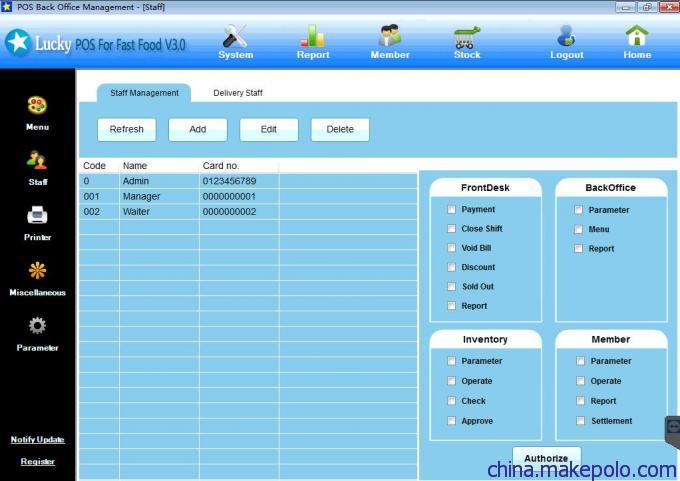Enable the FrontDesk Payment checkbox
Viewport: 680px width, 481px height.
[x=451, y=209]
